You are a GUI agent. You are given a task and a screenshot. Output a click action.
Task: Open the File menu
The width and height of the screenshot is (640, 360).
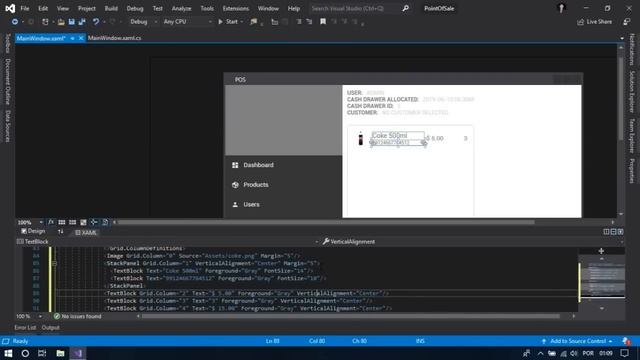click(25, 8)
